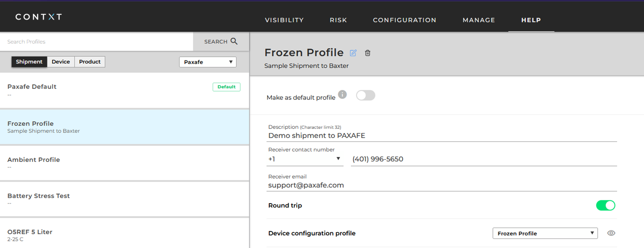This screenshot has width=644, height=248.
Task: Open the Paxafe organization dropdown
Action: (x=208, y=62)
